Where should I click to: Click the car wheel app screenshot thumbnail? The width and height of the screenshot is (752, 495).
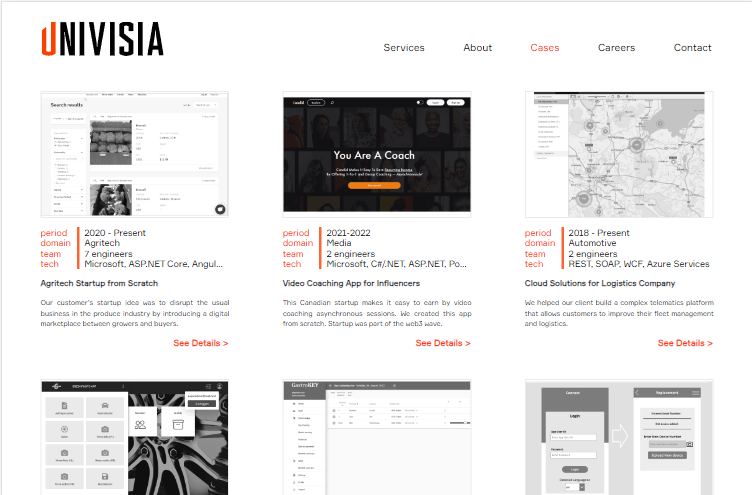[134, 437]
